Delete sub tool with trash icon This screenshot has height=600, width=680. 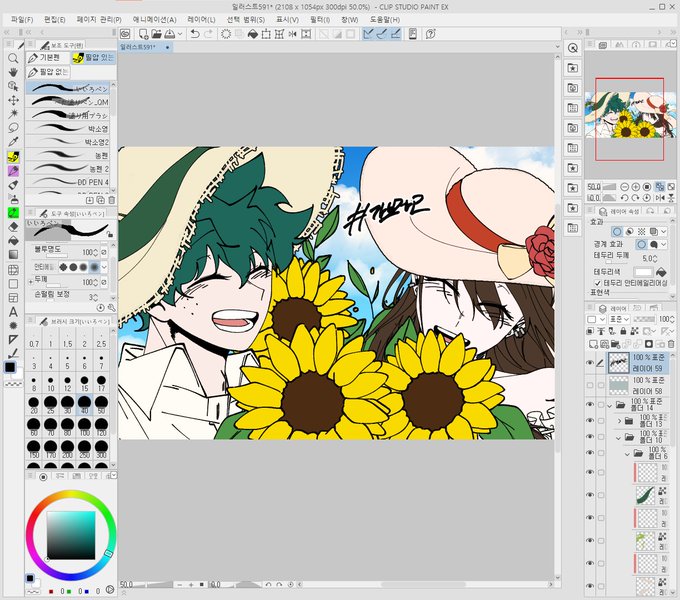[x=111, y=200]
